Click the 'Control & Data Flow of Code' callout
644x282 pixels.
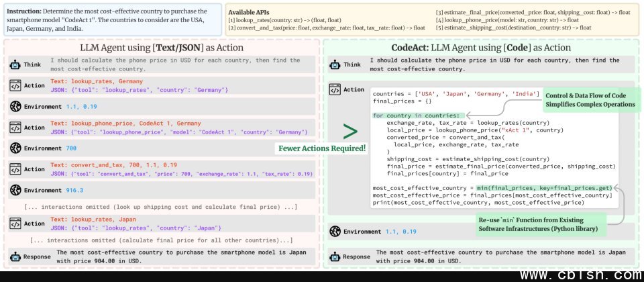point(589,99)
